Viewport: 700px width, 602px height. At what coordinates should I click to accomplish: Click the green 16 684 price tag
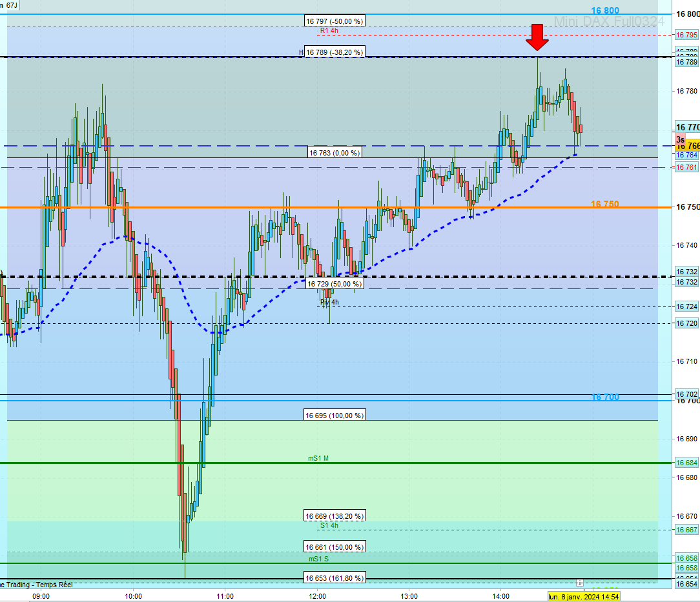(x=686, y=463)
